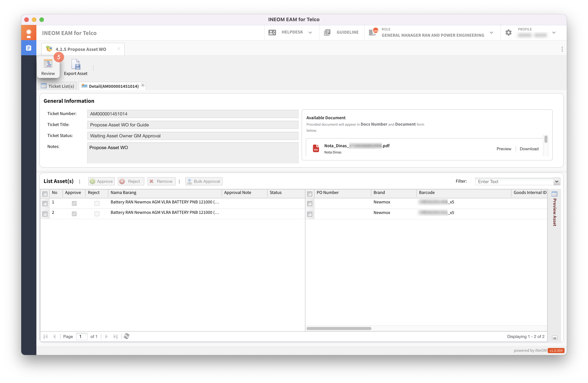Viewport: 588px width, 383px height.
Task: Open the HELPDESK menu item
Action: point(292,32)
